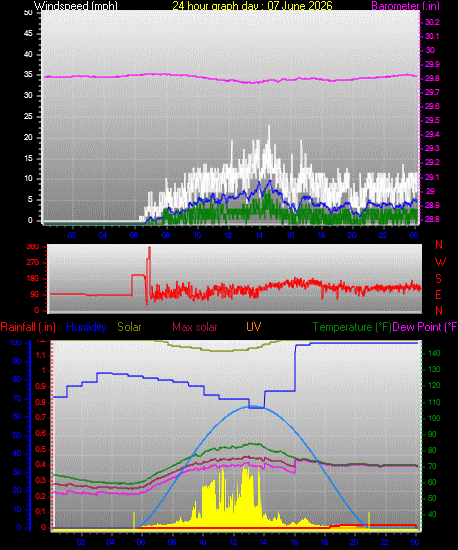Click the E compass letter beside wind direction
Viewport: 458px width, 550px height.
click(x=438, y=295)
